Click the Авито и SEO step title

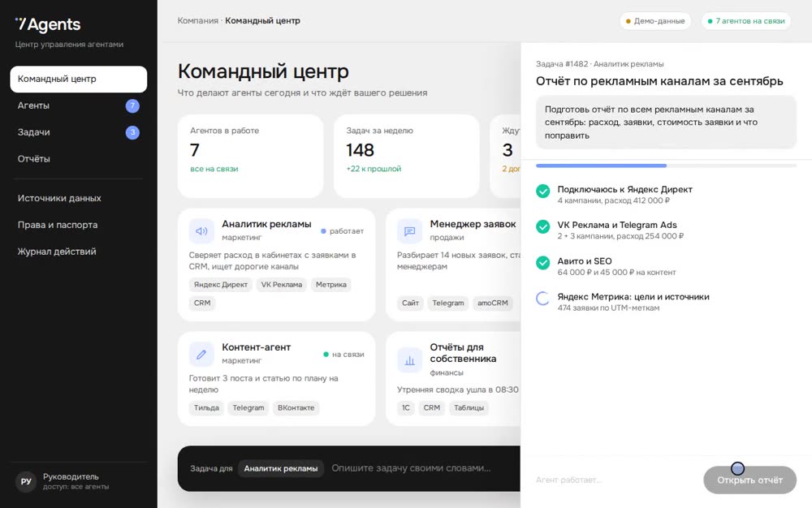(584, 261)
